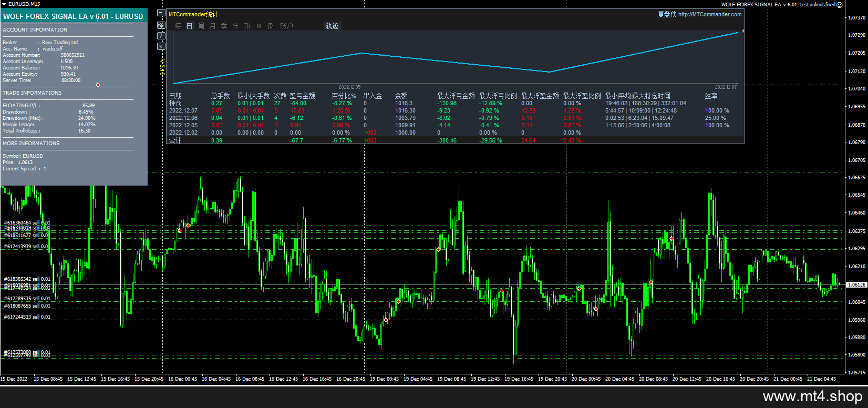Click the EURUSD,M15 chart title
The image size is (868, 408).
coord(24,4)
